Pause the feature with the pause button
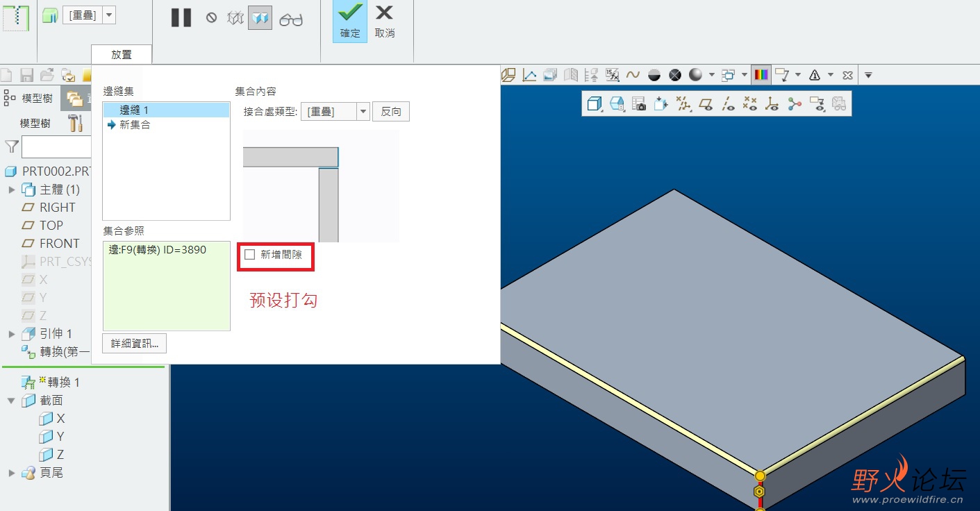The image size is (980, 511). [x=181, y=18]
